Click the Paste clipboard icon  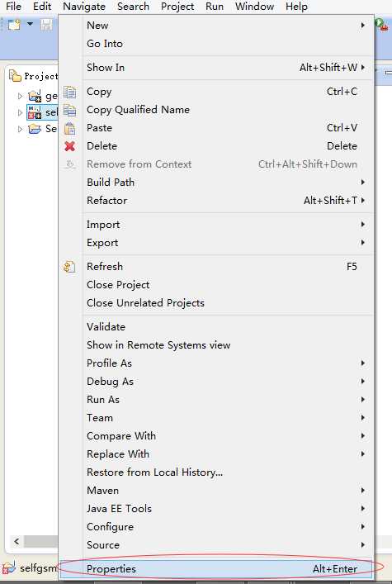coord(69,129)
